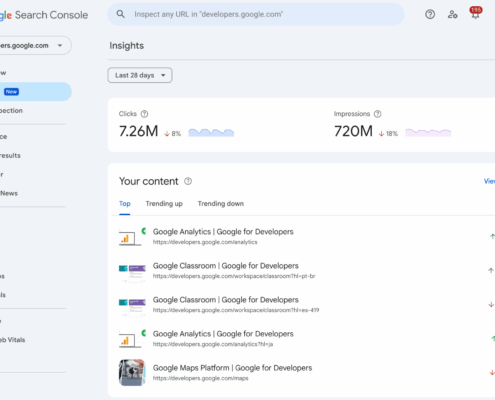
Task: Click the Clicks sparkline chart
Action: 211,132
